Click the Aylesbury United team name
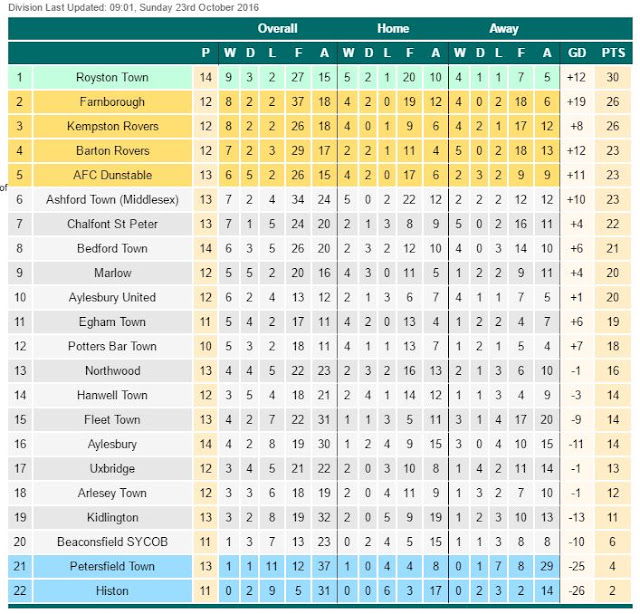This screenshot has height=614, width=640. click(112, 297)
